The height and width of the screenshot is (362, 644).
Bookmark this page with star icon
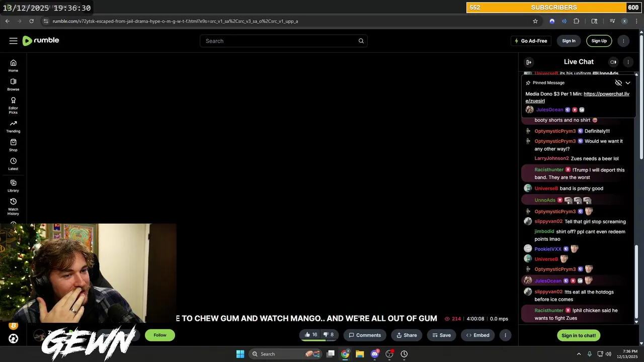pyautogui.click(x=535, y=21)
